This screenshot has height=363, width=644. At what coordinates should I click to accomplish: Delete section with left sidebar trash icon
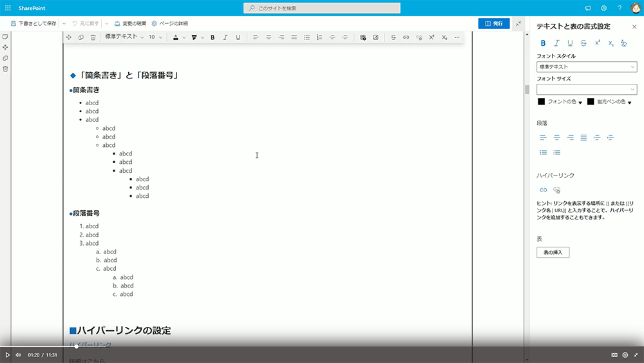[x=5, y=69]
